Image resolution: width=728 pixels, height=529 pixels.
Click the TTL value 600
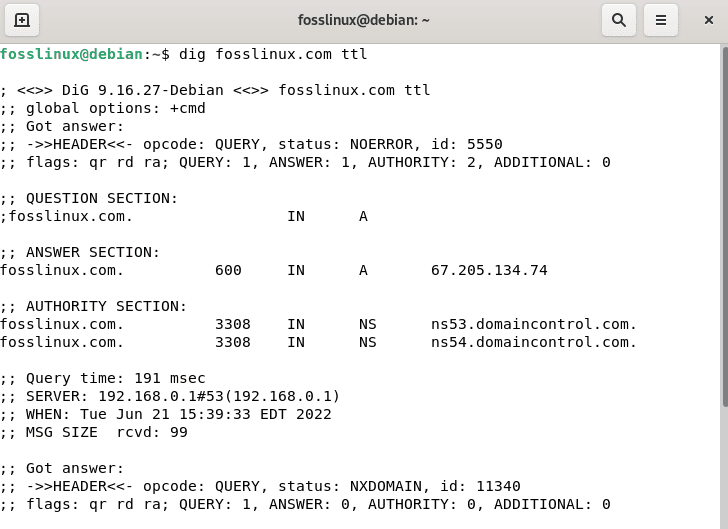pos(228,270)
